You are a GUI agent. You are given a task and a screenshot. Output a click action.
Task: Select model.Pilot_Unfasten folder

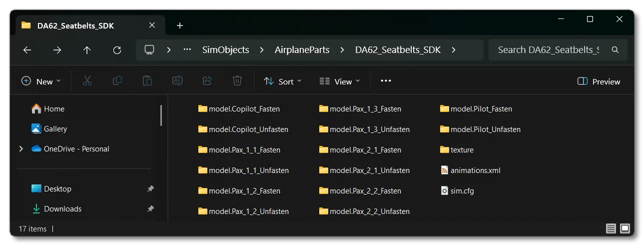pyautogui.click(x=481, y=129)
